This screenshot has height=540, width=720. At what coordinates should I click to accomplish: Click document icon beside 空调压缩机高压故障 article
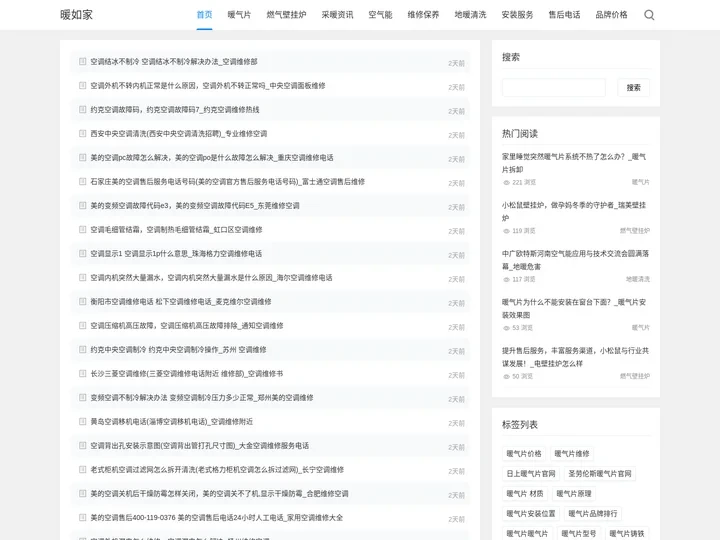click(83, 325)
